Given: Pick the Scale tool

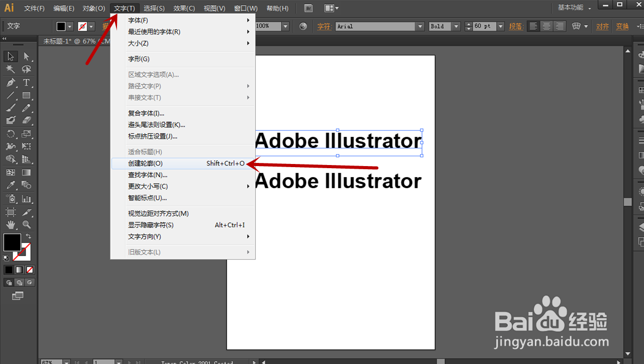Looking at the screenshot, I should 27,134.
